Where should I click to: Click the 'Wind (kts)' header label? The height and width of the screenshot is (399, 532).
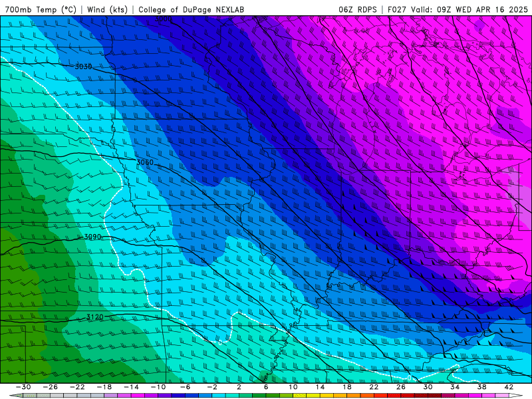(107, 9)
